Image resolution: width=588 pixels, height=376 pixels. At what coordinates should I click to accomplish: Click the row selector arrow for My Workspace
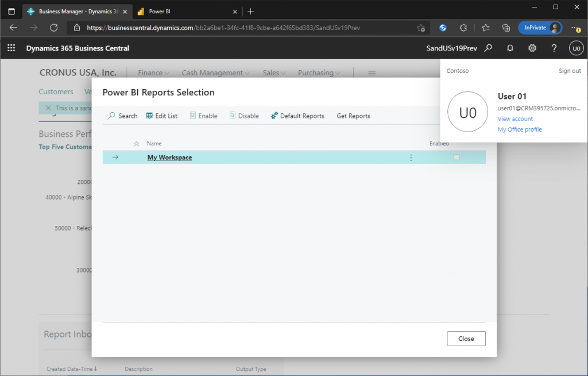pos(115,157)
